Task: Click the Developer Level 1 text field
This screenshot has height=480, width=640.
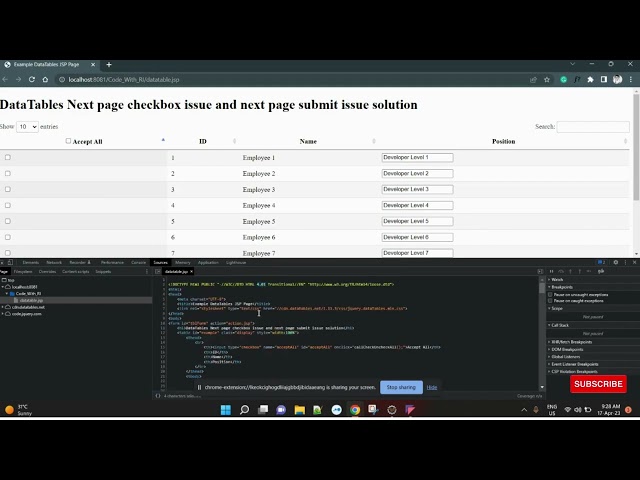Action: click(x=417, y=157)
